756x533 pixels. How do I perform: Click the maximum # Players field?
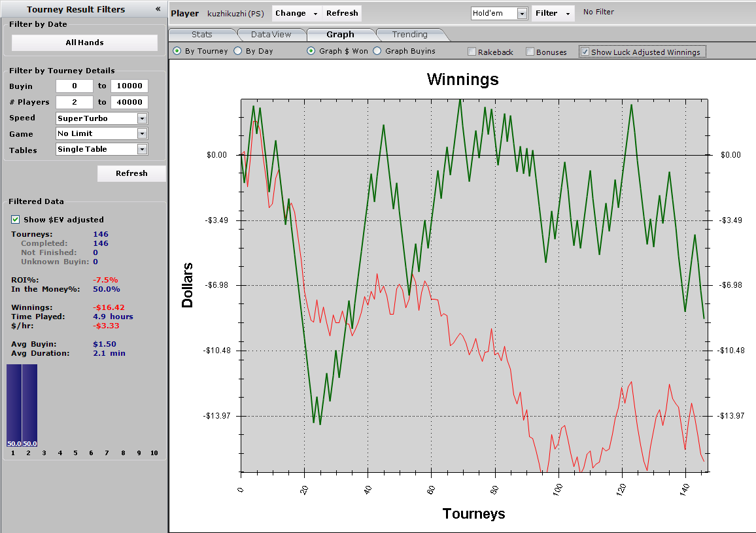[x=129, y=102]
